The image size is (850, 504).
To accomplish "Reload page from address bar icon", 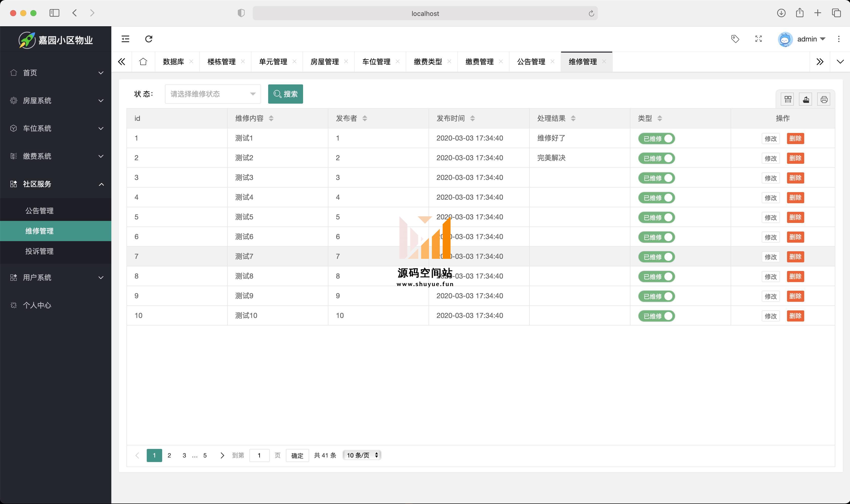I will pyautogui.click(x=591, y=13).
